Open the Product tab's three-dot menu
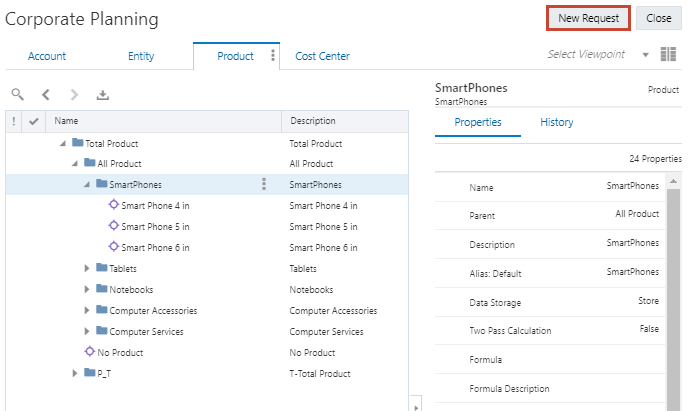The height and width of the screenshot is (411, 693). pos(273,55)
